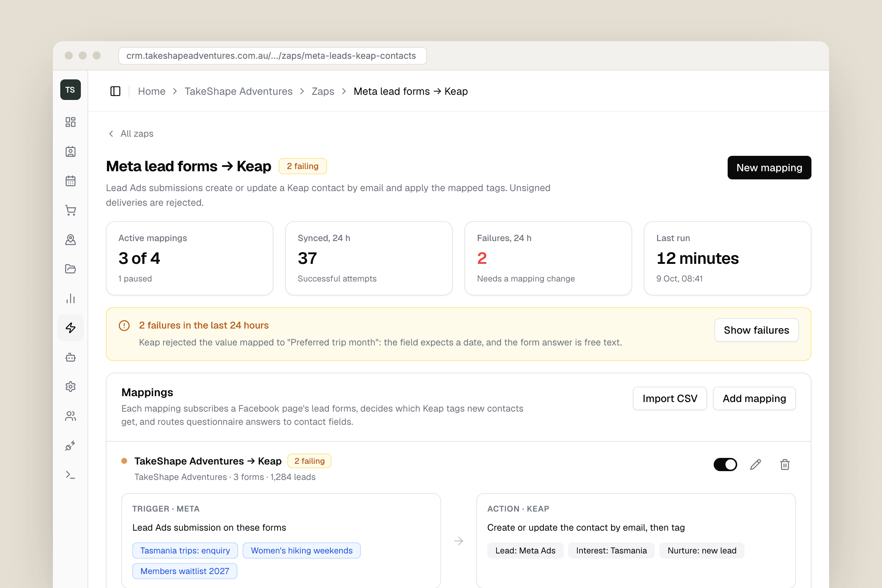882x588 pixels.
Task: Open Zaps breadcrumb
Action: tap(323, 91)
